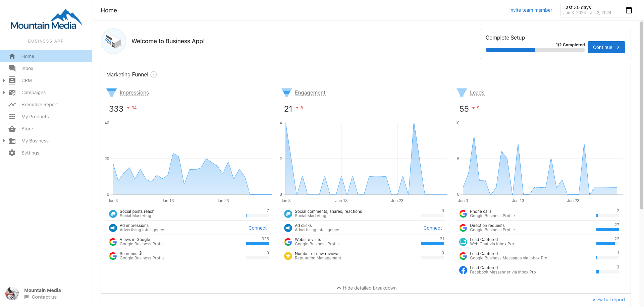Click the Searches info icon
The height and width of the screenshot is (307, 644).
coord(141,253)
